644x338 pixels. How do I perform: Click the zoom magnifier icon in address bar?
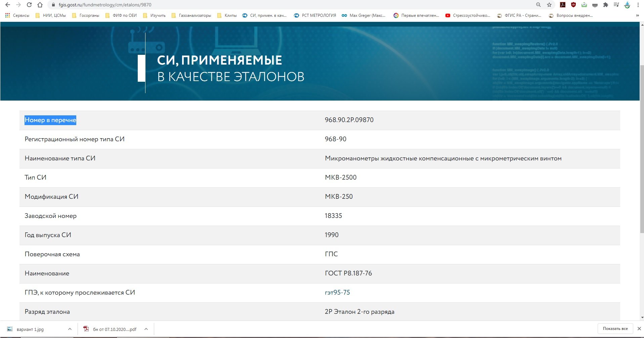(539, 5)
